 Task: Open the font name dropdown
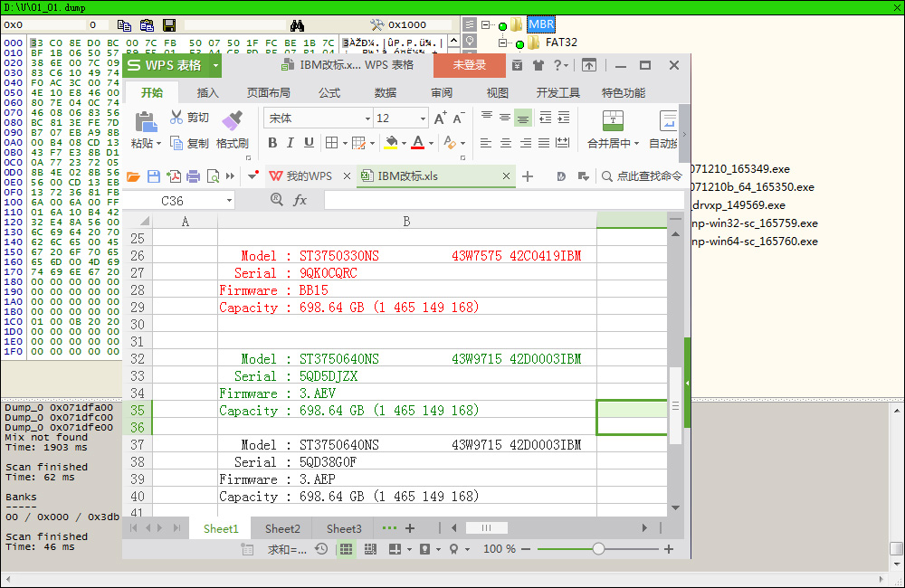367,119
